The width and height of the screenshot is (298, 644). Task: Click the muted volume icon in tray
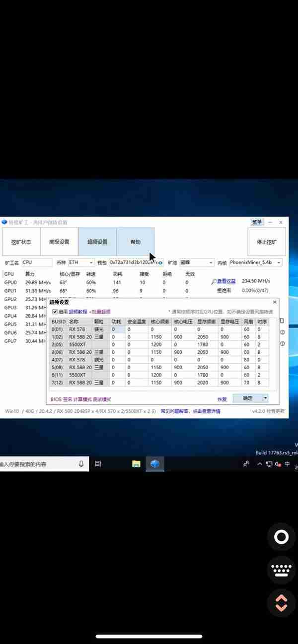point(278,464)
